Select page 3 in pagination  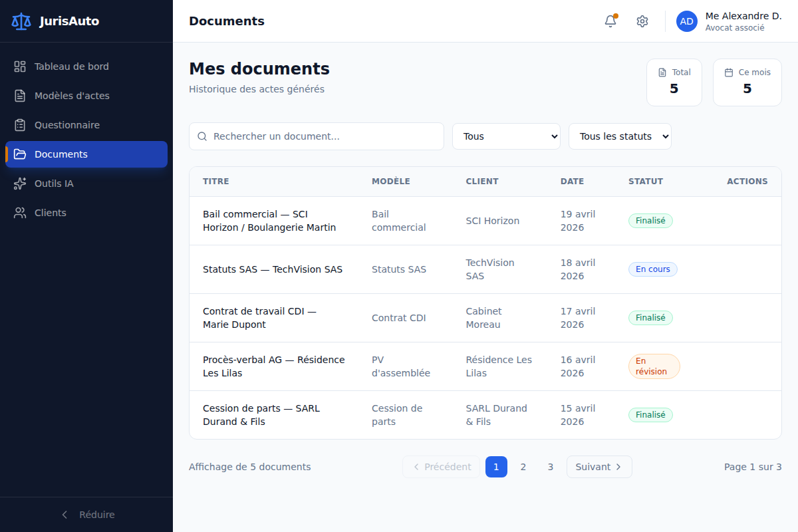pos(551,467)
